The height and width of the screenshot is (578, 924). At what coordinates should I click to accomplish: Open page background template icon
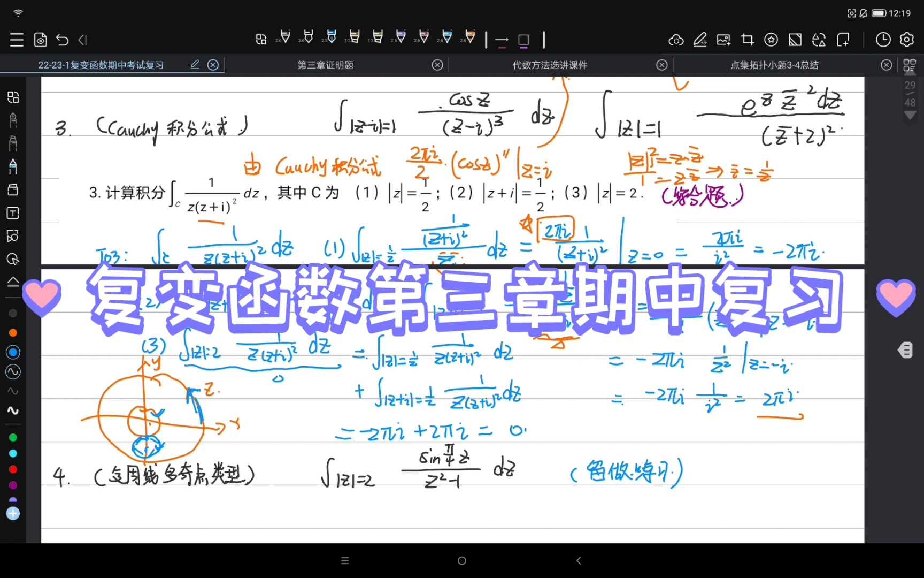point(795,40)
